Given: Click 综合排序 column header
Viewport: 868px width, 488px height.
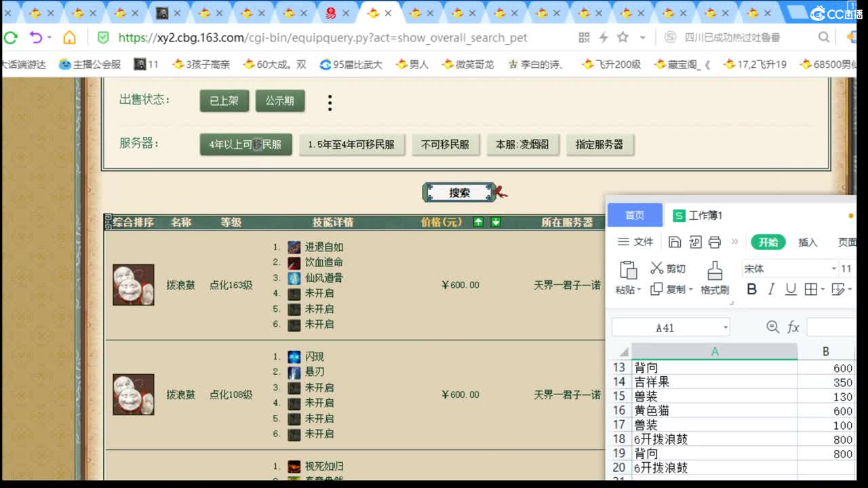Looking at the screenshot, I should [134, 222].
